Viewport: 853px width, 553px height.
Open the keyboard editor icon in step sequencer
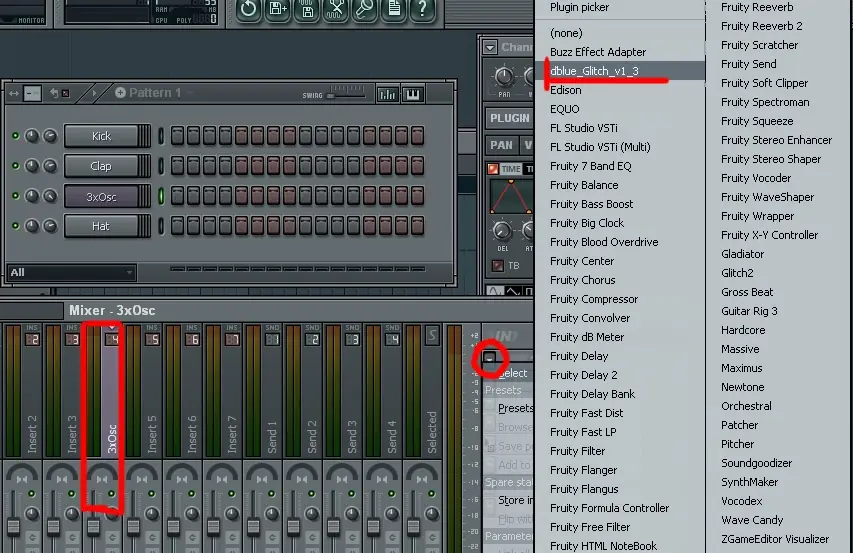(412, 95)
